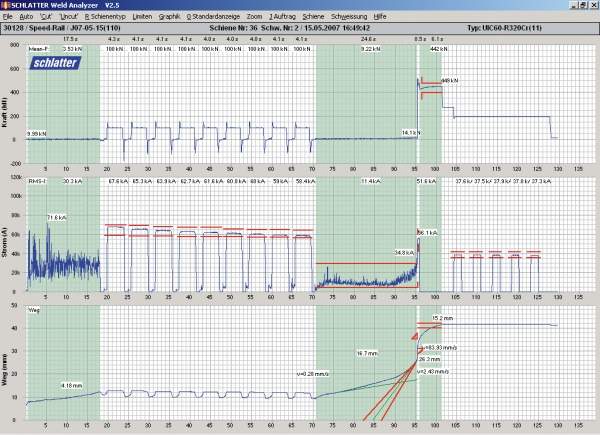Select the 'Uncut' menu item
Viewport: 600px width, 435px height.
click(69, 18)
